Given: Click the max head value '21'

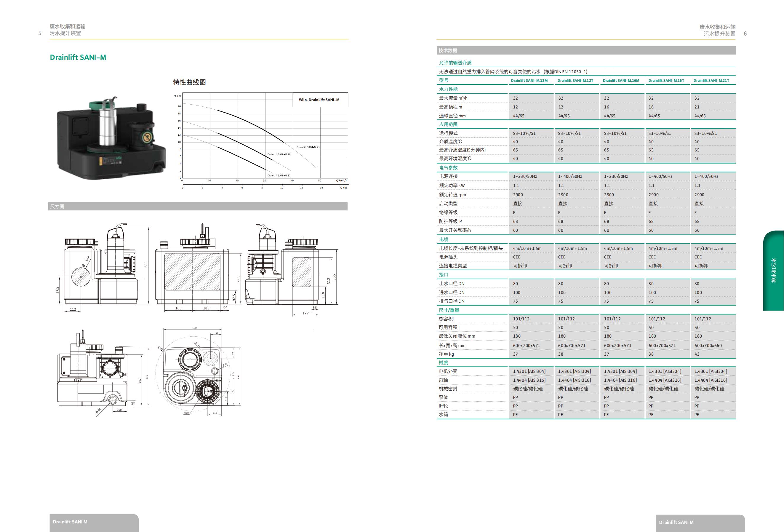Looking at the screenshot, I should tap(697, 107).
